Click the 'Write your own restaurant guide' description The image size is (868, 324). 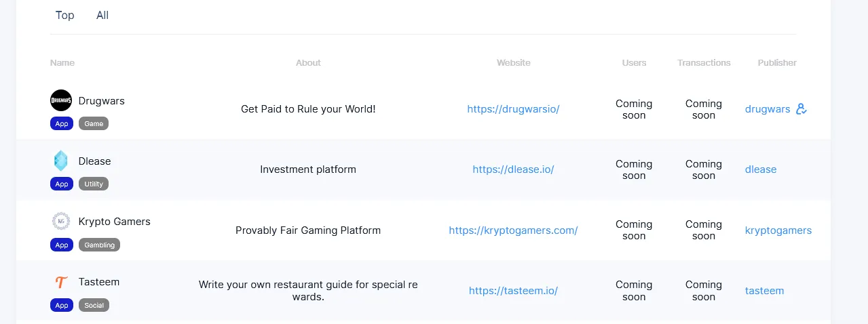coord(308,290)
